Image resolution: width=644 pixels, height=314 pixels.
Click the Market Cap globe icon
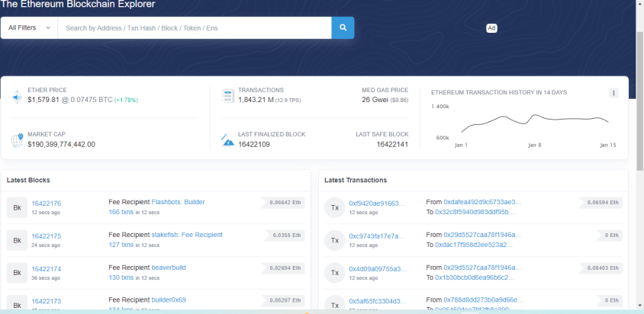tap(17, 140)
